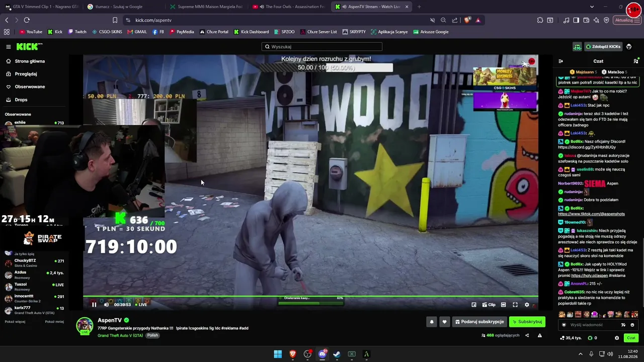This screenshot has width=644, height=362.
Task: Reload the current page
Action: 27,20
